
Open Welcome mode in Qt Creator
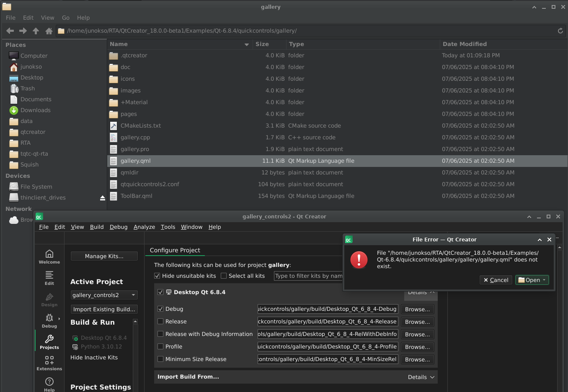pyautogui.click(x=49, y=256)
